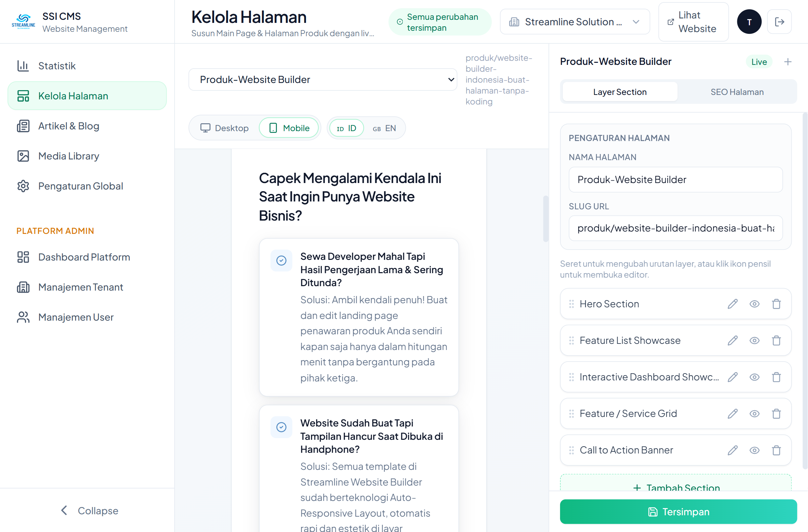The image size is (808, 532).
Task: Switch preview to Desktop mode
Action: point(224,128)
